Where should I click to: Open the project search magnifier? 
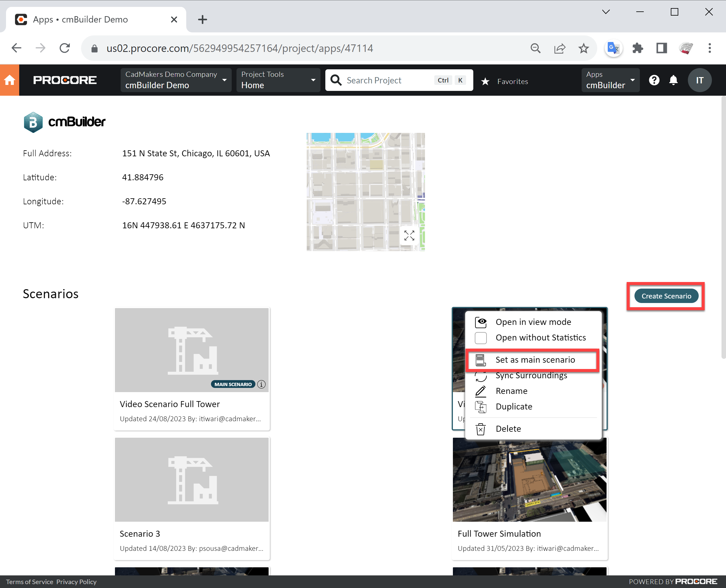[336, 80]
